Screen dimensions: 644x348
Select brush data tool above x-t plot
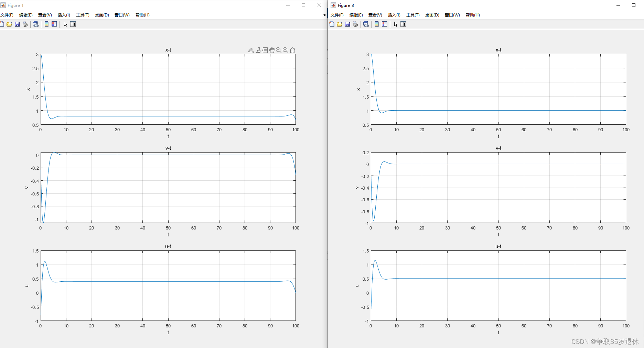pos(258,50)
